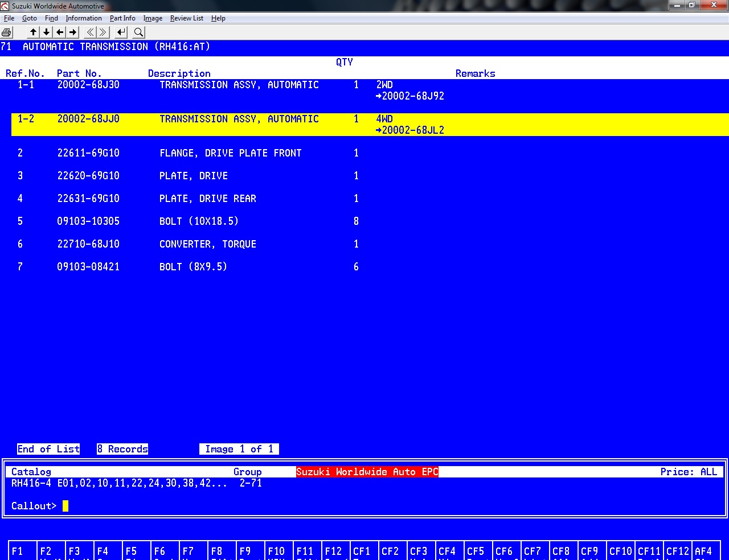Select part number 20002-68J30 row
This screenshot has width=729, height=560.
click(x=370, y=90)
